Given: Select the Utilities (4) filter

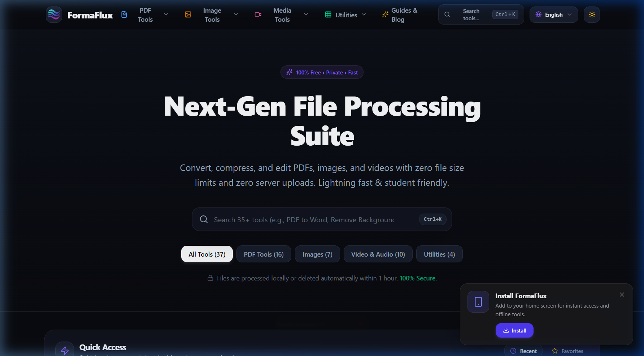Looking at the screenshot, I should click(x=439, y=254).
